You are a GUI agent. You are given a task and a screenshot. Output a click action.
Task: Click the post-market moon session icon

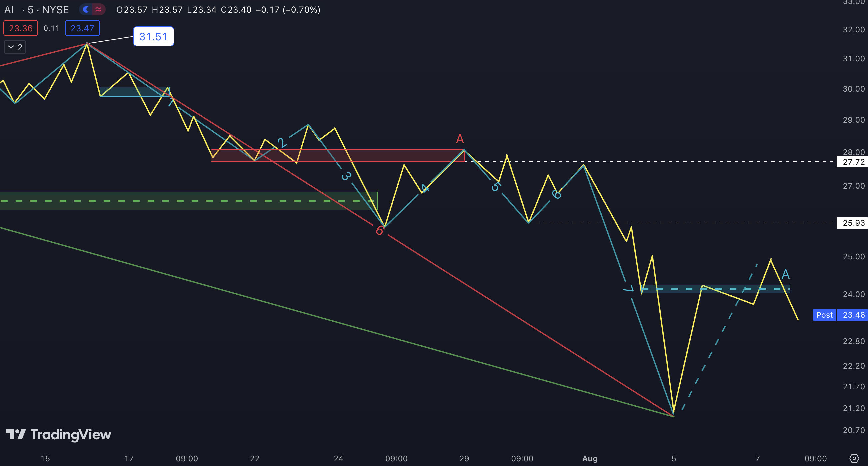point(86,9)
